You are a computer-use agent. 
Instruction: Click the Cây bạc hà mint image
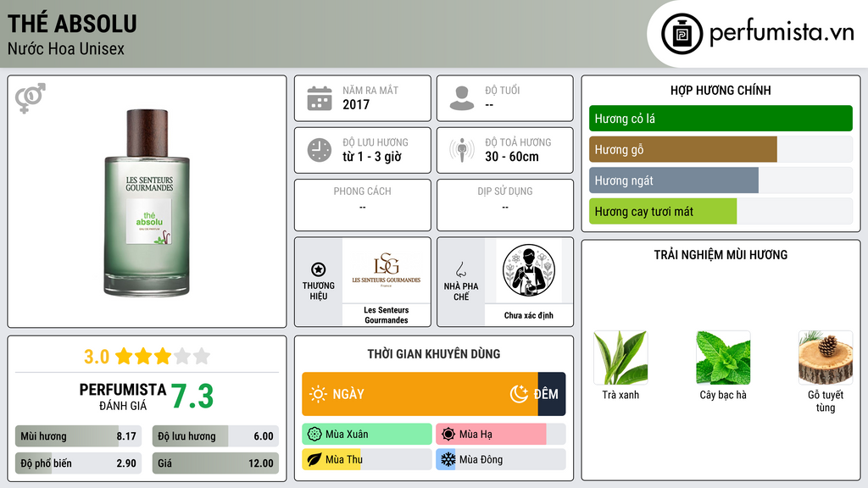point(723,358)
